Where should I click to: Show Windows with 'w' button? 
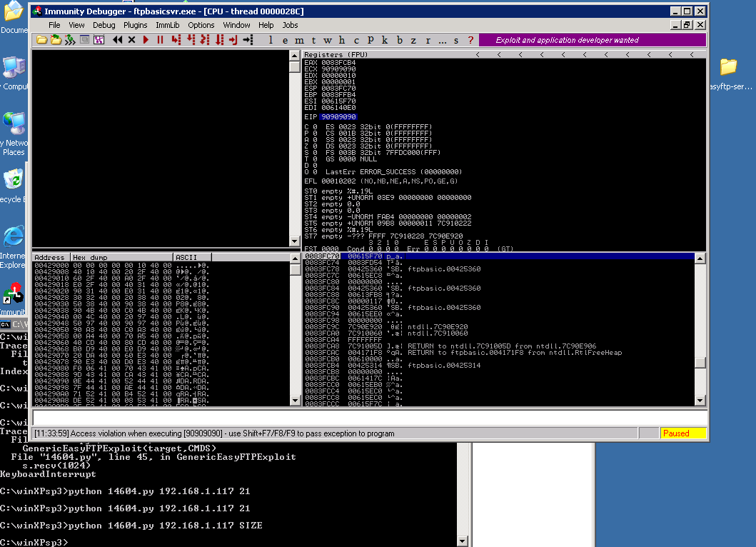click(x=328, y=40)
